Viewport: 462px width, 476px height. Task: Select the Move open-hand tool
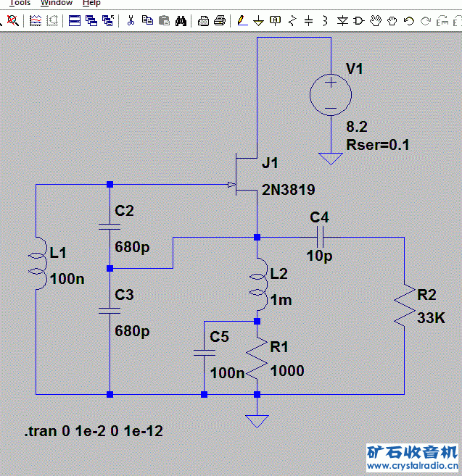[x=376, y=21]
